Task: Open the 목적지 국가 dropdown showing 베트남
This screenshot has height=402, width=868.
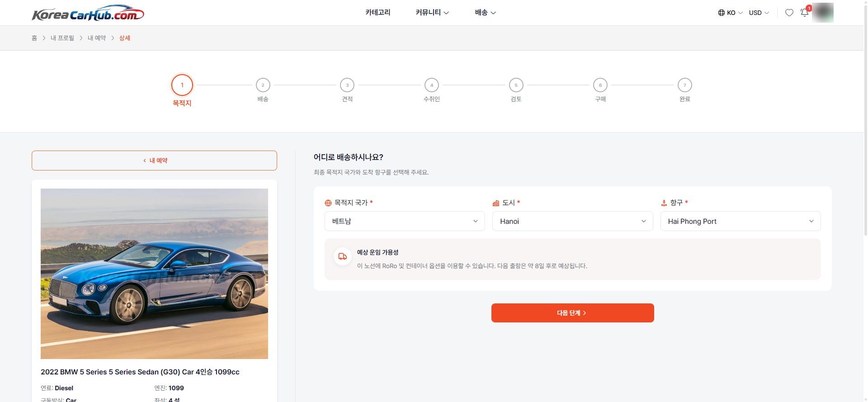Action: click(x=405, y=221)
